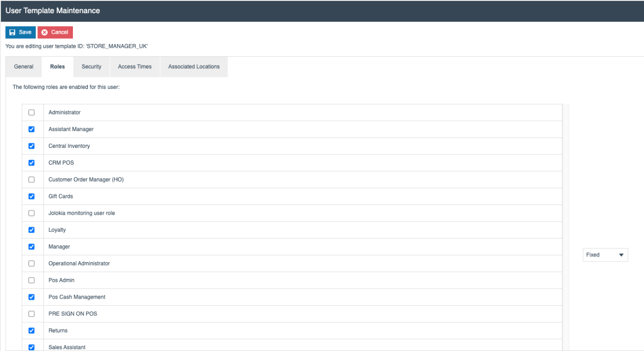The width and height of the screenshot is (644, 351).
Task: Open the Fixed dropdown selector
Action: pos(605,254)
